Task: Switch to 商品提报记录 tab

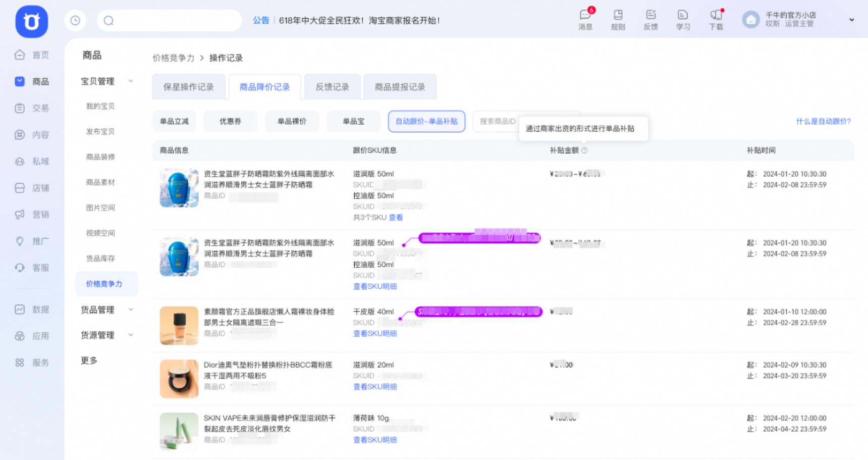Action: point(400,87)
